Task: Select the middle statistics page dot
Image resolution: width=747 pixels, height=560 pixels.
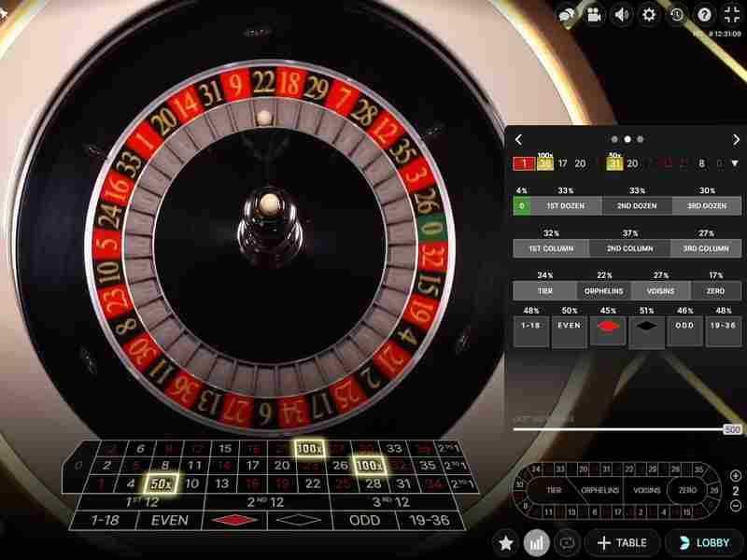Action: [627, 139]
